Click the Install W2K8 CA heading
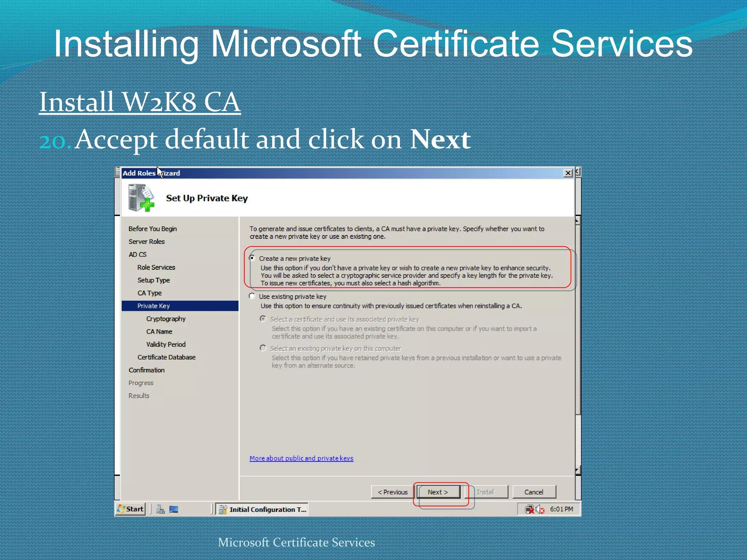747x560 pixels. pos(140,101)
